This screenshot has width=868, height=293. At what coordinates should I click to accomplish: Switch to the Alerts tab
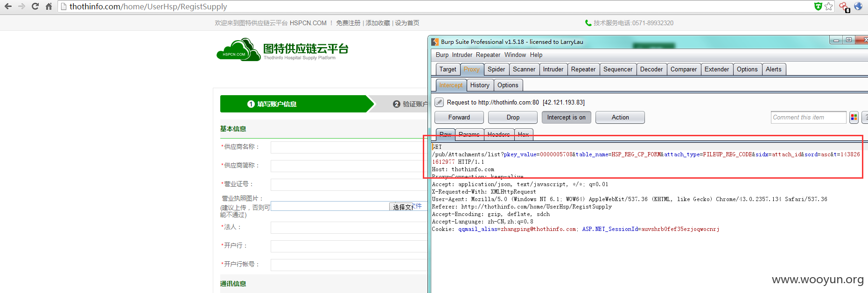774,70
